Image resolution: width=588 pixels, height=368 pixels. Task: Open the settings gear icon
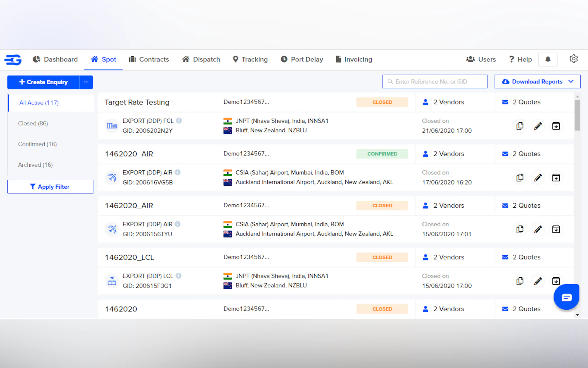click(x=573, y=59)
